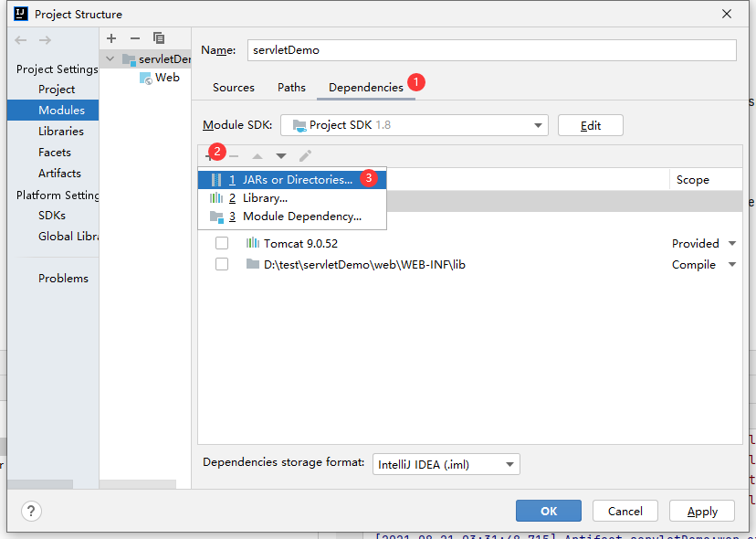756x539 pixels.
Task: Select Modules in settings sidebar
Action: click(x=53, y=110)
